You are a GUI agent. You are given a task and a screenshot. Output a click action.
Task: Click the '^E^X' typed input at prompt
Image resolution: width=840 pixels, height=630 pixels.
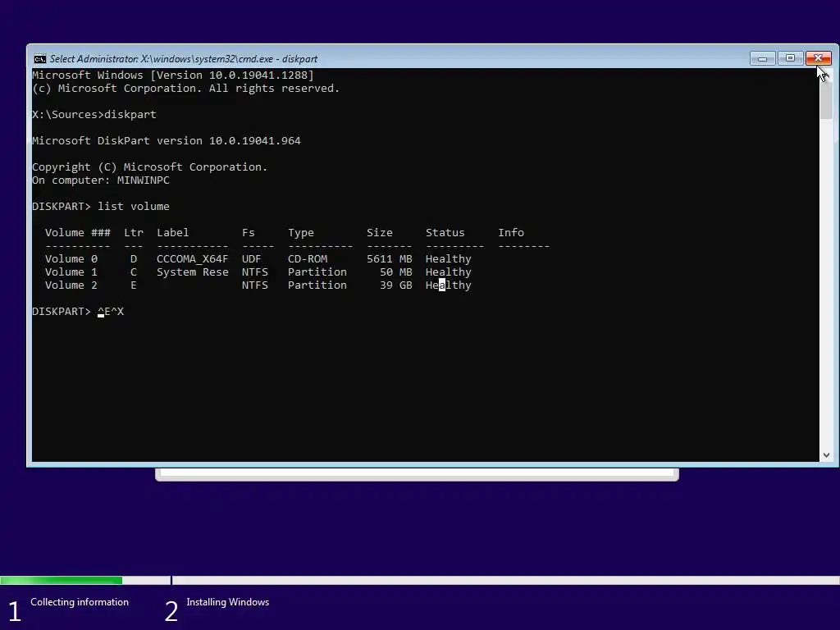click(111, 311)
